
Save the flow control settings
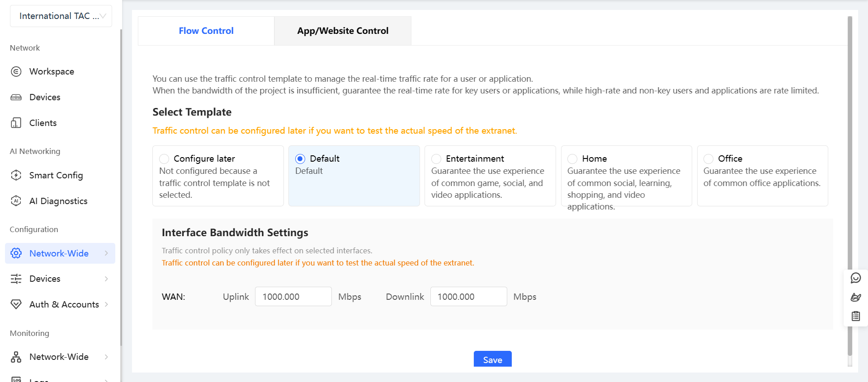(x=493, y=359)
